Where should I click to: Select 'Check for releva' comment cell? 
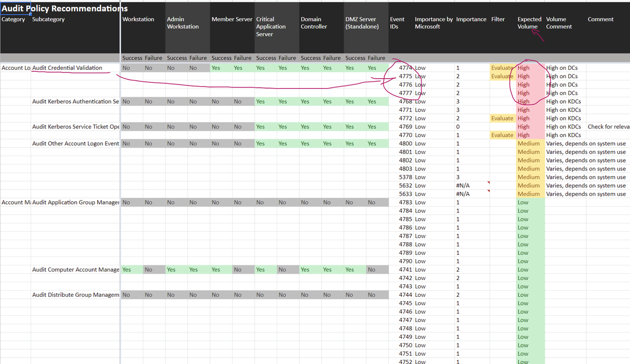(x=608, y=126)
